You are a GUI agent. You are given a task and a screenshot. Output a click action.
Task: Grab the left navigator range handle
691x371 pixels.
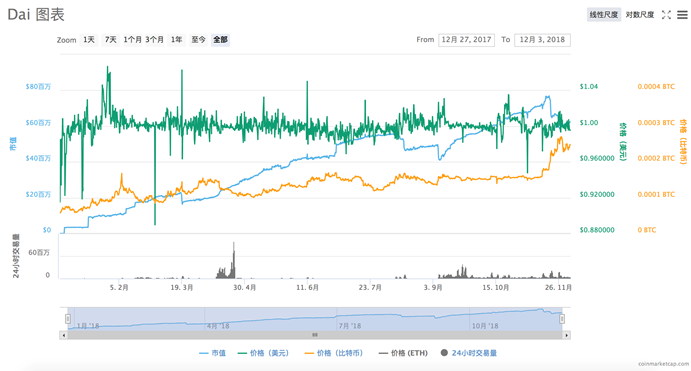coord(68,319)
